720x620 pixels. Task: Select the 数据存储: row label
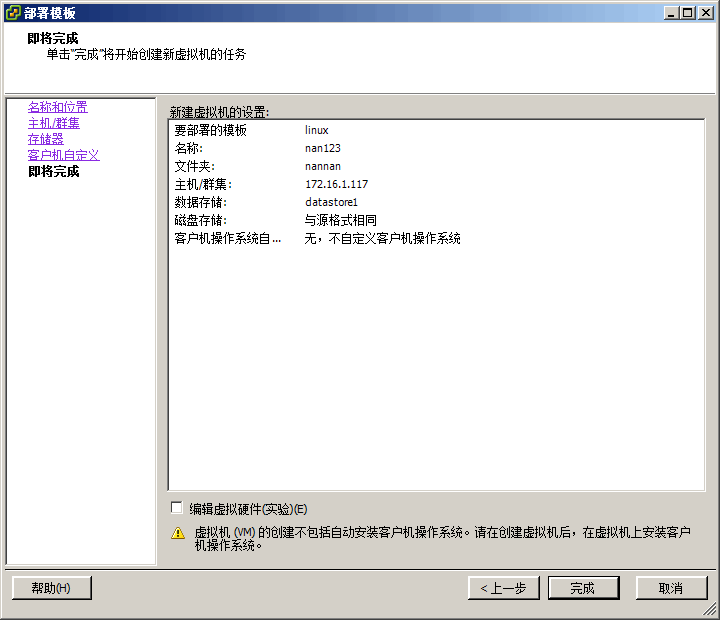(x=200, y=202)
